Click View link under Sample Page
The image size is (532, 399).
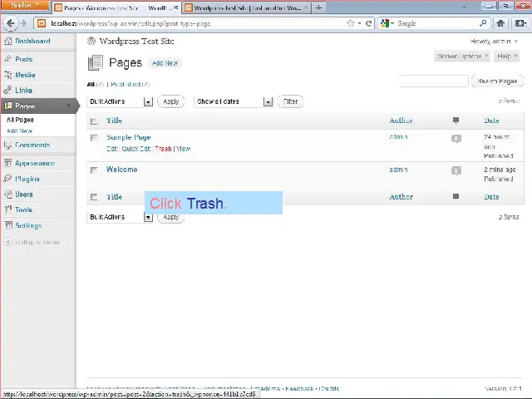[x=183, y=149]
